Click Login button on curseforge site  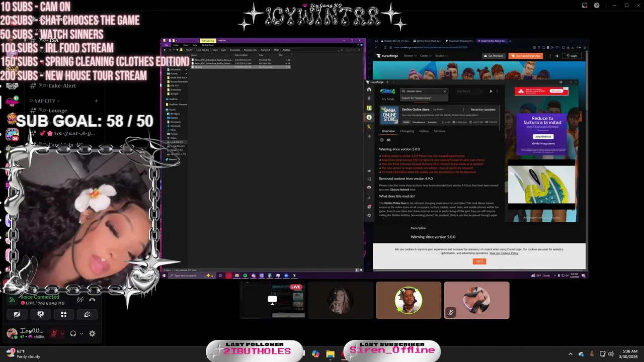pyautogui.click(x=572, y=56)
